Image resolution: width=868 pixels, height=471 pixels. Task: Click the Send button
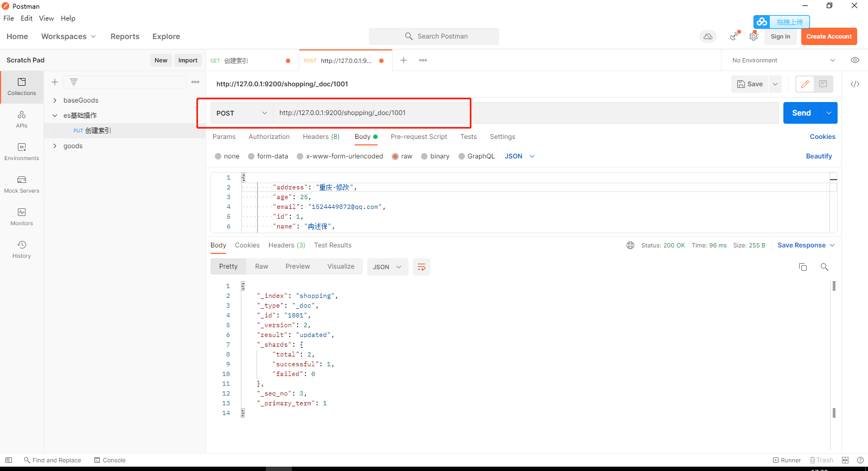tap(801, 113)
